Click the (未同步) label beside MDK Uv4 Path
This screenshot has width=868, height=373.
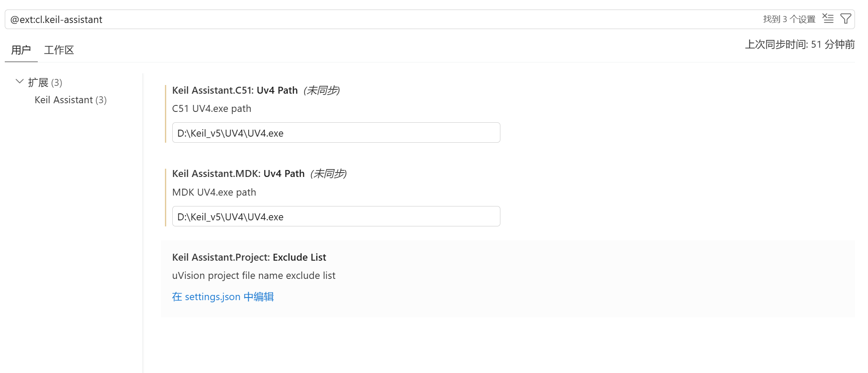(x=329, y=174)
